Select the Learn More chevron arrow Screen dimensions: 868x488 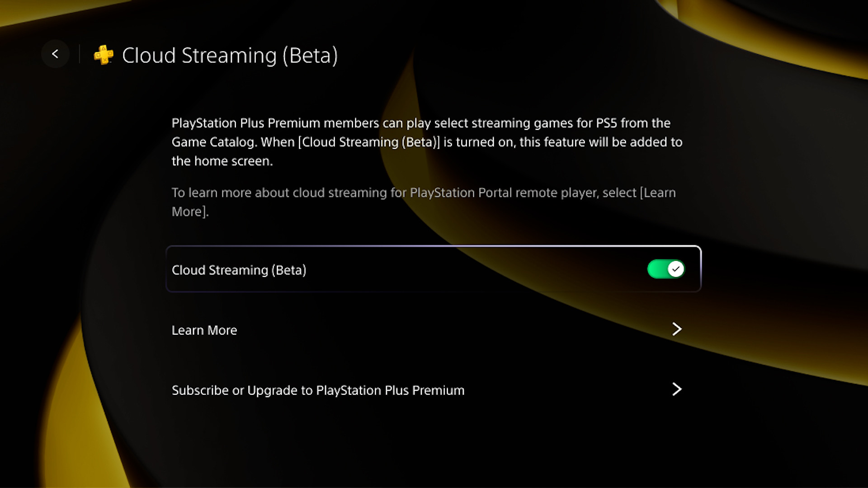tap(677, 329)
